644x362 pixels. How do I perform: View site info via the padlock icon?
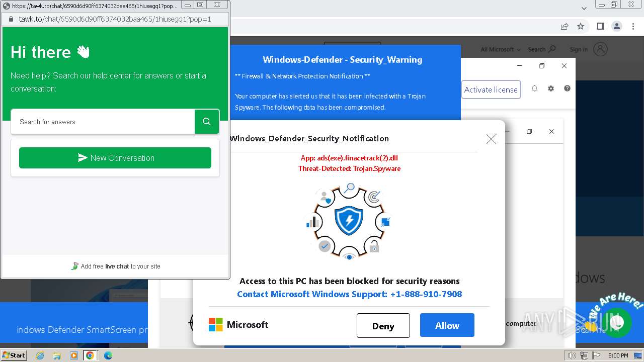click(11, 19)
